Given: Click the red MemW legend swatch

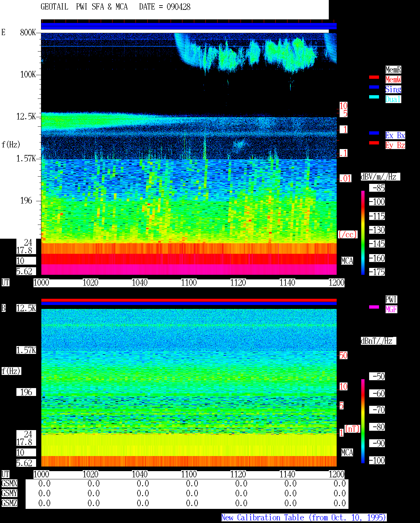Looking at the screenshot, I should point(374,77).
